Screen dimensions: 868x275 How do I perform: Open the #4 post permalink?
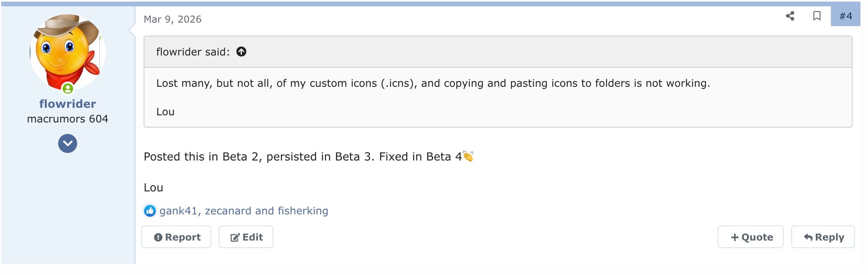846,16
